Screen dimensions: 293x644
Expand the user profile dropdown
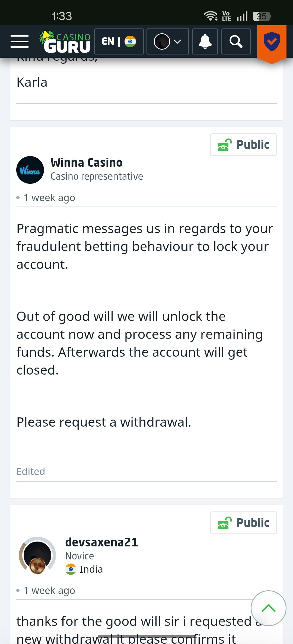tap(167, 41)
